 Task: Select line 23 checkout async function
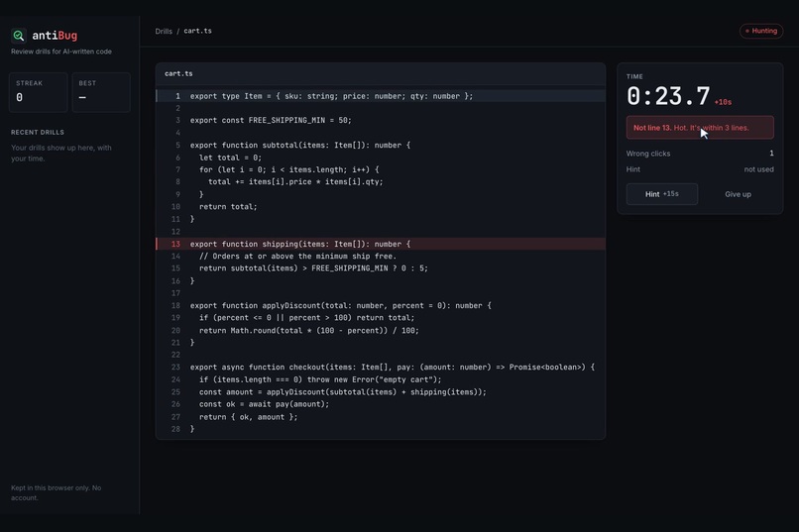click(381, 368)
